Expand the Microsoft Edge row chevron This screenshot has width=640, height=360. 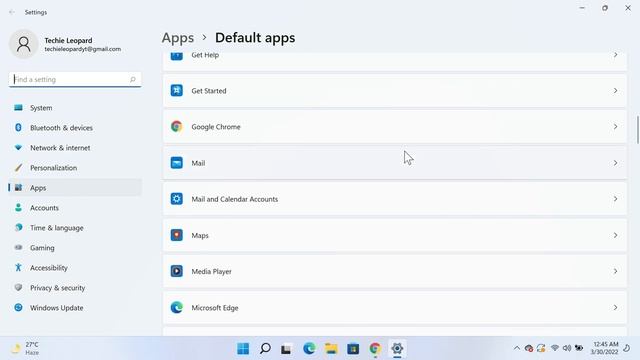click(615, 307)
